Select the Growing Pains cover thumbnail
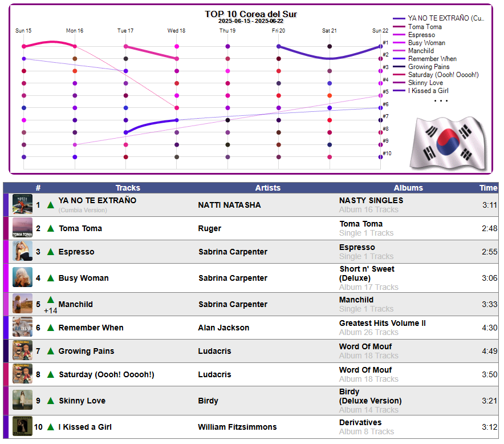Viewport: 504px width, 444px height. [x=22, y=351]
